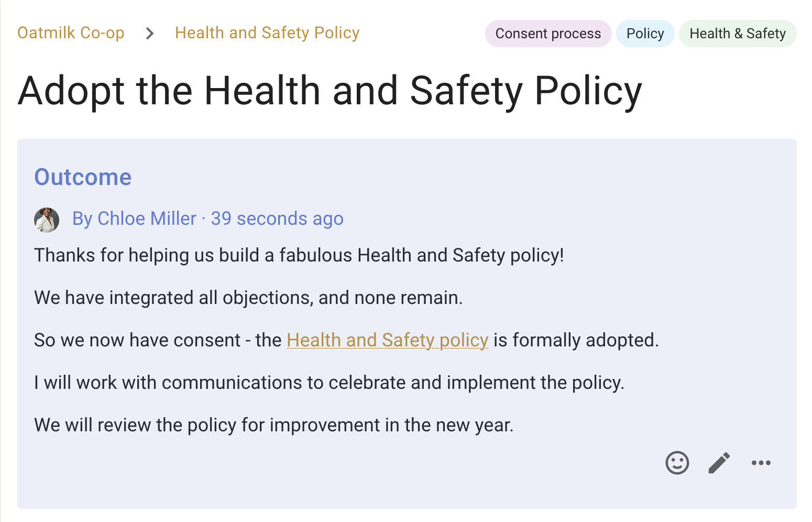
Task: Follow the Health and Safety policy hyperlink
Action: [x=388, y=340]
